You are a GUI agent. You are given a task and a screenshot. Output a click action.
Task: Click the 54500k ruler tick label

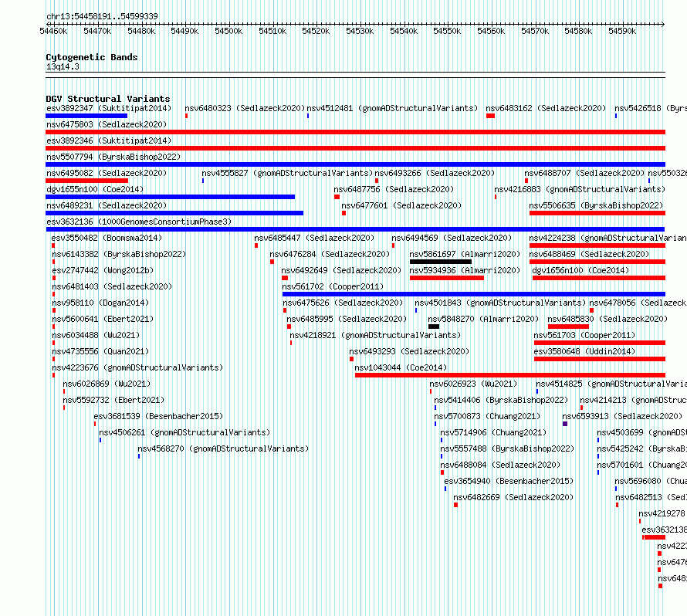coord(228,31)
